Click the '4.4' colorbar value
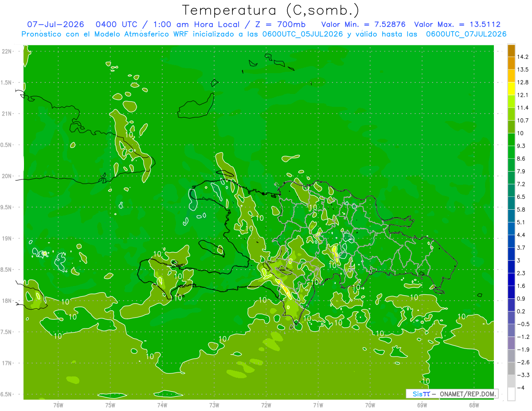The height and width of the screenshot is (411, 532). tap(521, 235)
